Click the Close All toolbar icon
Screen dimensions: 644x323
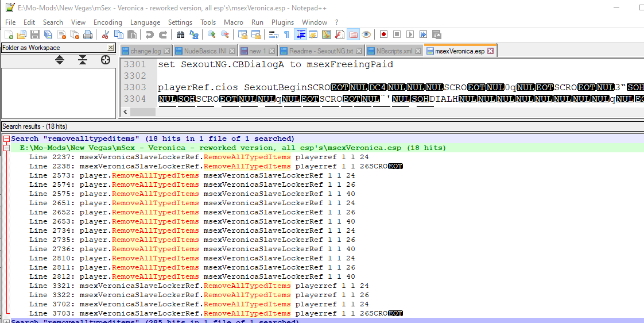(x=75, y=34)
